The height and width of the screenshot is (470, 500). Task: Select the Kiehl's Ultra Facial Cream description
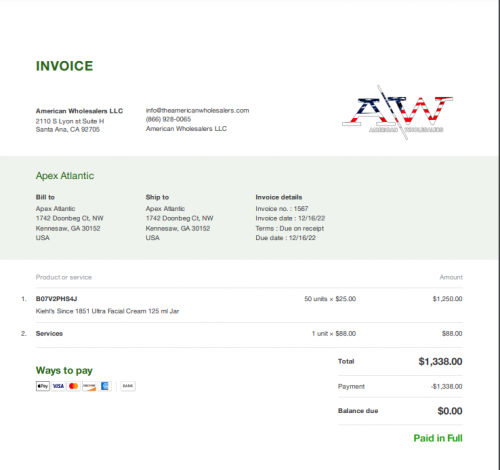107,311
